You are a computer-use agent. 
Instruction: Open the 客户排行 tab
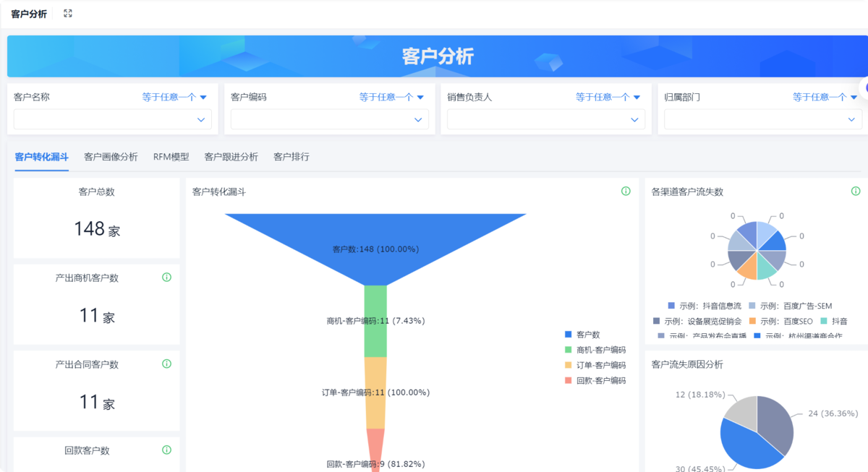(x=291, y=156)
